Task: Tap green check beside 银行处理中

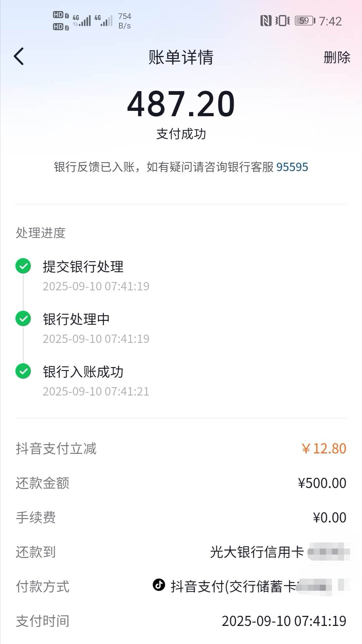Action: [23, 318]
